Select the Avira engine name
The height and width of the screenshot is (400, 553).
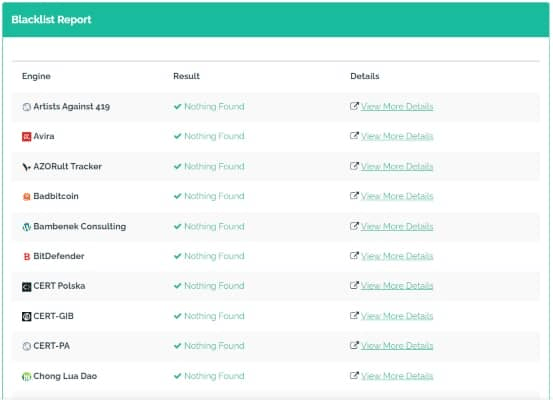pos(44,136)
